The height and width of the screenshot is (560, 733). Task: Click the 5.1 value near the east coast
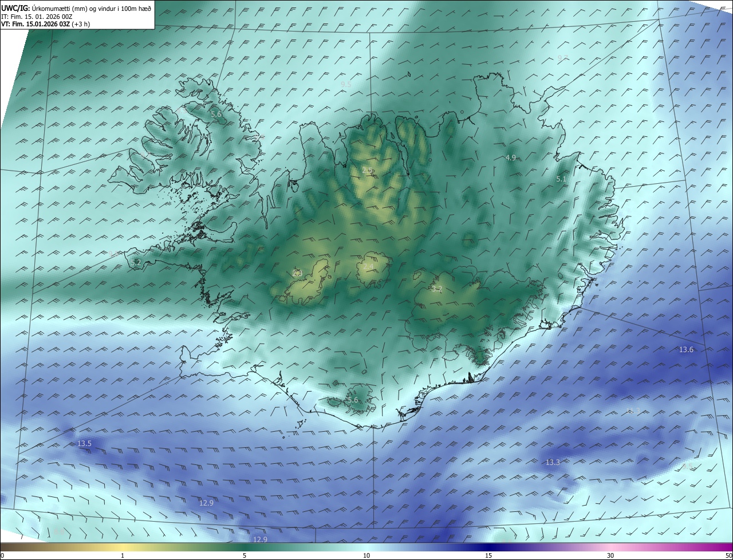pyautogui.click(x=561, y=179)
